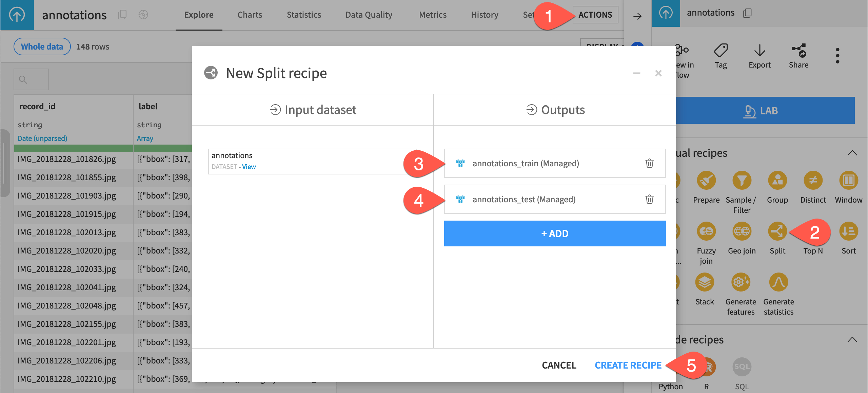
Task: Open the three-dot more options menu
Action: click(x=837, y=55)
